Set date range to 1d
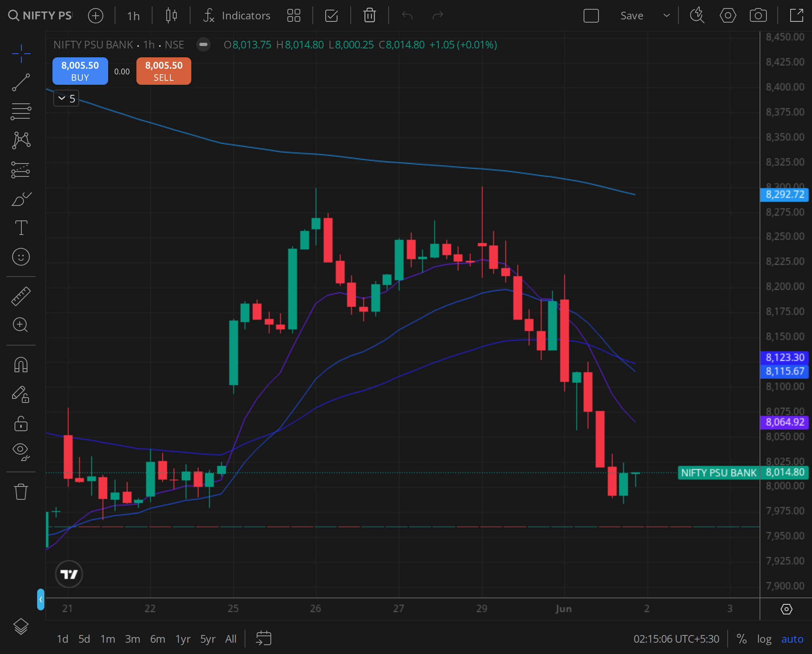812x654 pixels. [62, 639]
